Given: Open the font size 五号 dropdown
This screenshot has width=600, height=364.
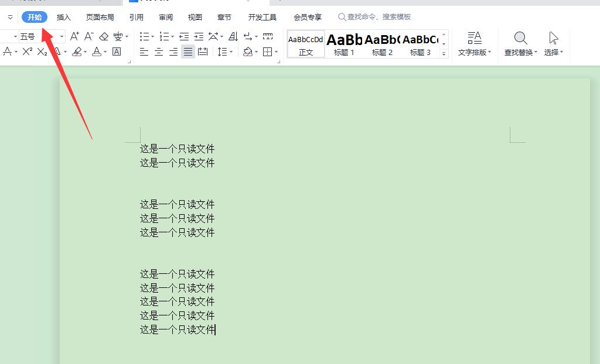Looking at the screenshot, I should [62, 36].
